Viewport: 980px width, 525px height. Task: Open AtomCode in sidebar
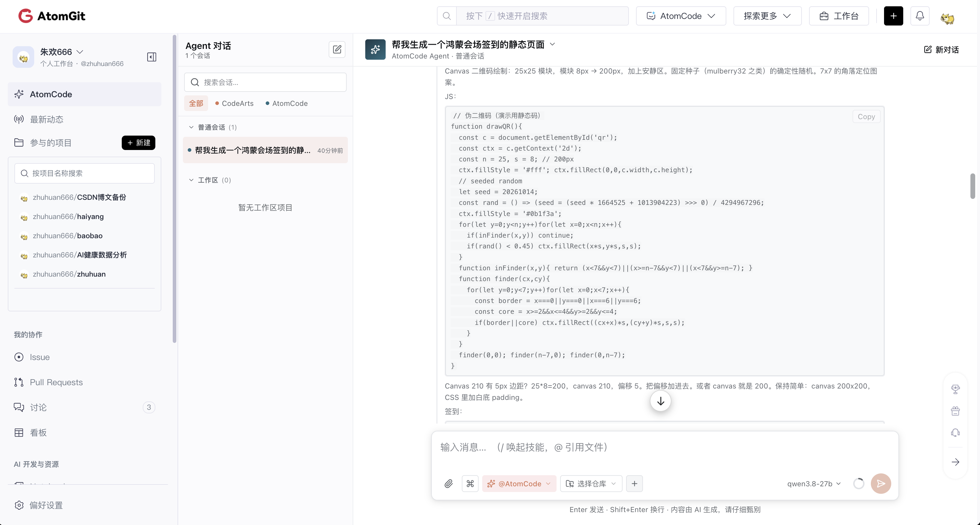click(85, 94)
